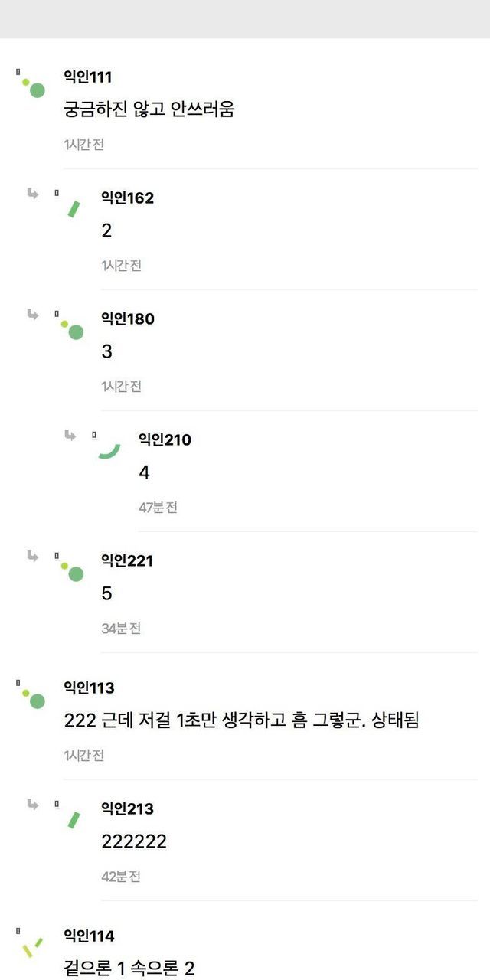Click the comment '겉으론 1 속으론 2'
The height and width of the screenshot is (980, 490).
pos(129,969)
